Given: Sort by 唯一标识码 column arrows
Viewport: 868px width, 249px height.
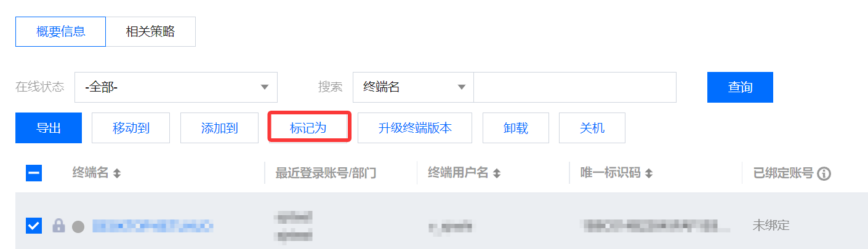Looking at the screenshot, I should pyautogui.click(x=649, y=174).
